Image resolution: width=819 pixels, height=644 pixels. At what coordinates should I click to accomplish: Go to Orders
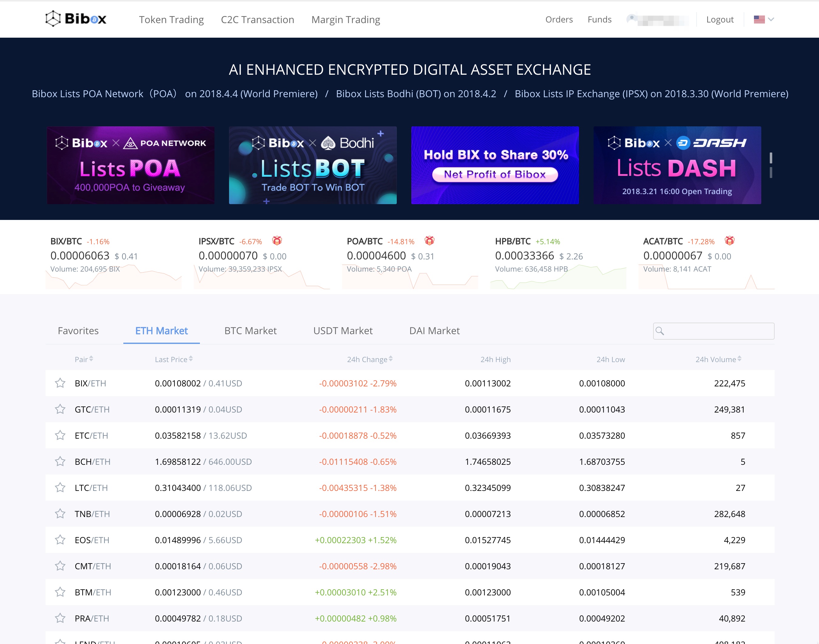[559, 19]
